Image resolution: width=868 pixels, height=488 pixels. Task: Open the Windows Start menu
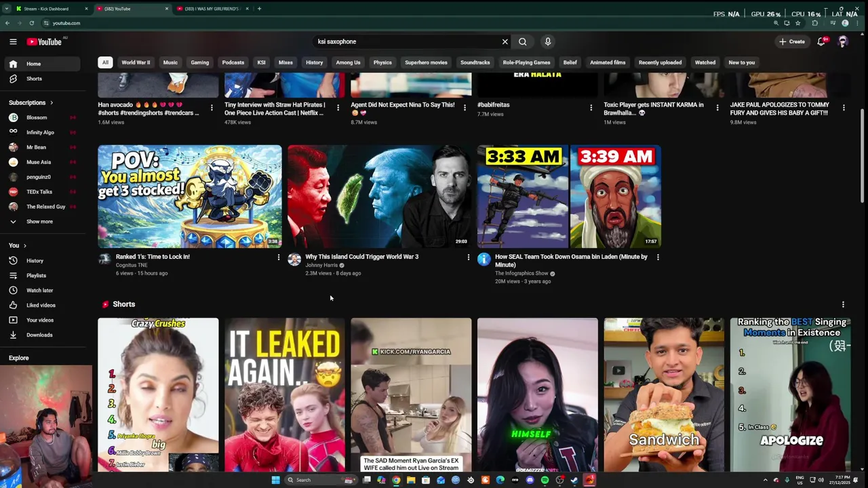click(x=275, y=480)
